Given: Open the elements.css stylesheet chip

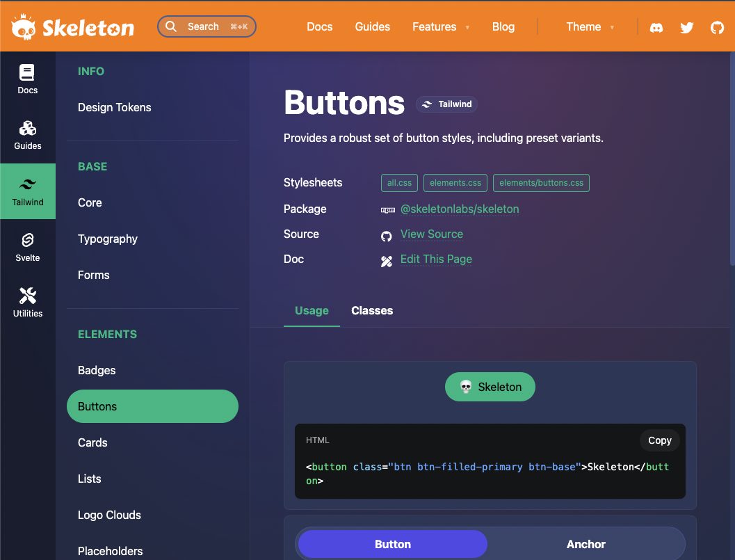Looking at the screenshot, I should 455,183.
